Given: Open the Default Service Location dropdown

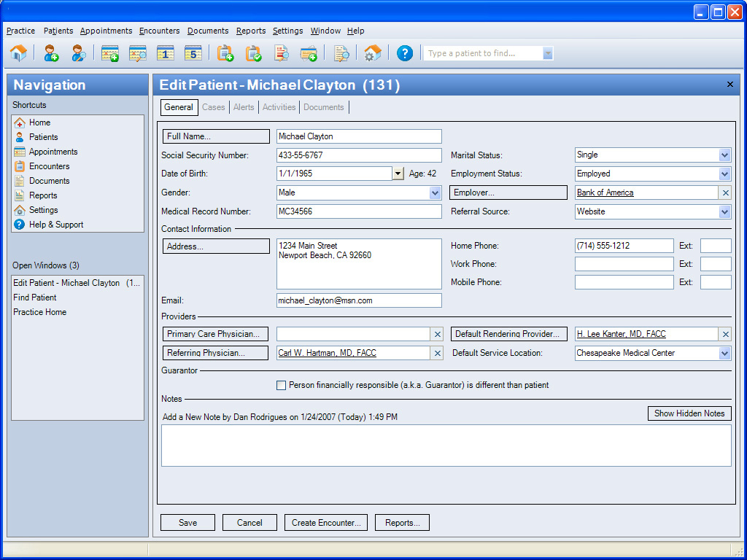Looking at the screenshot, I should click(724, 354).
